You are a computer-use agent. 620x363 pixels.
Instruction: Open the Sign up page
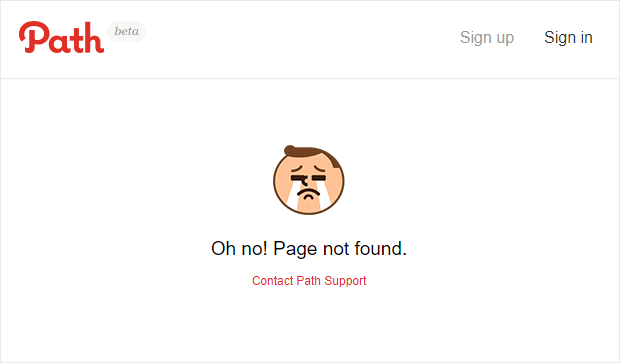[x=487, y=38]
